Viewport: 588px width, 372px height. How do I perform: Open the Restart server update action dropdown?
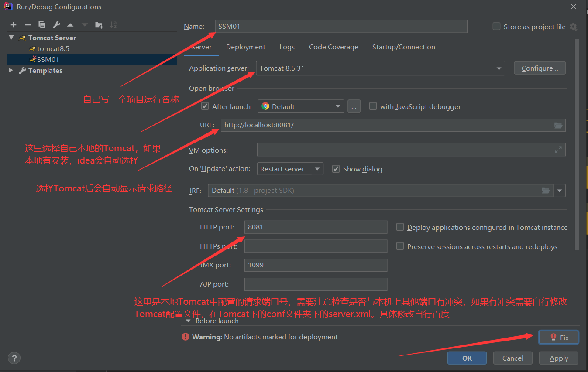tap(290, 169)
